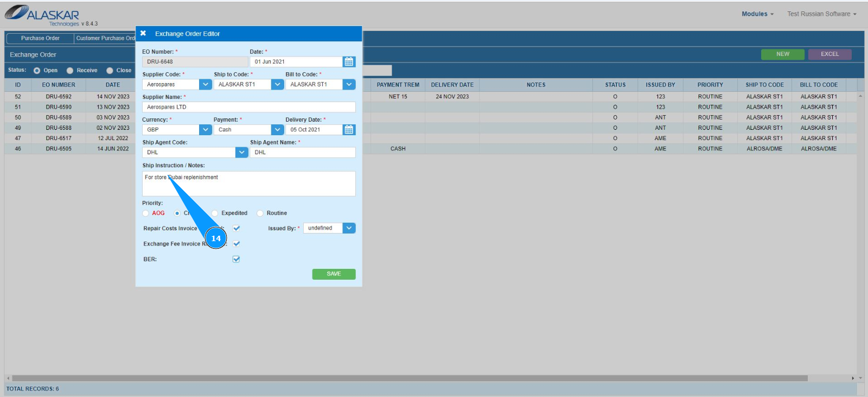The width and height of the screenshot is (868, 397).
Task: Open the Date calendar picker
Action: [349, 62]
